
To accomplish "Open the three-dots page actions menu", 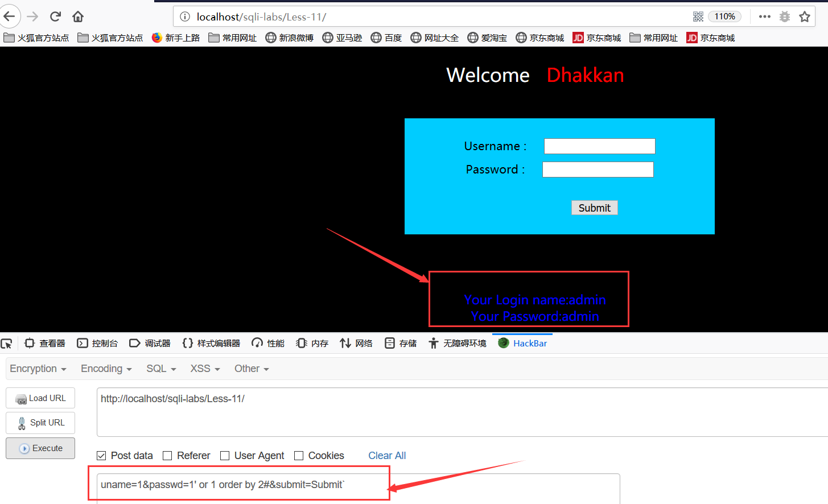I will (x=765, y=16).
